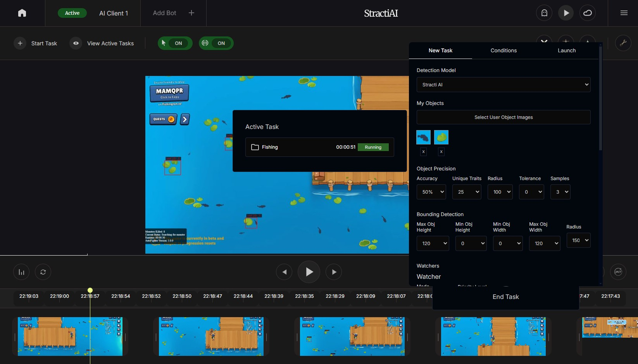
Task: Click the top bar play icon
Action: (566, 13)
